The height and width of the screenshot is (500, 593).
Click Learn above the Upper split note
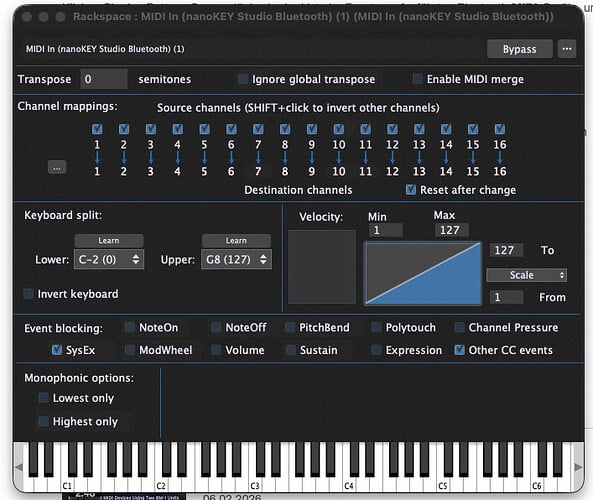[x=236, y=241]
